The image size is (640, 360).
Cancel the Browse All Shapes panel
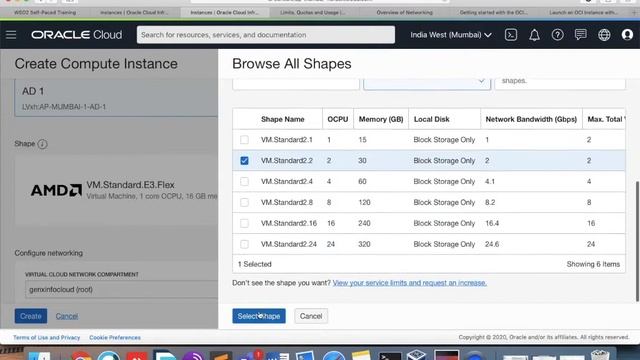pos(311,316)
